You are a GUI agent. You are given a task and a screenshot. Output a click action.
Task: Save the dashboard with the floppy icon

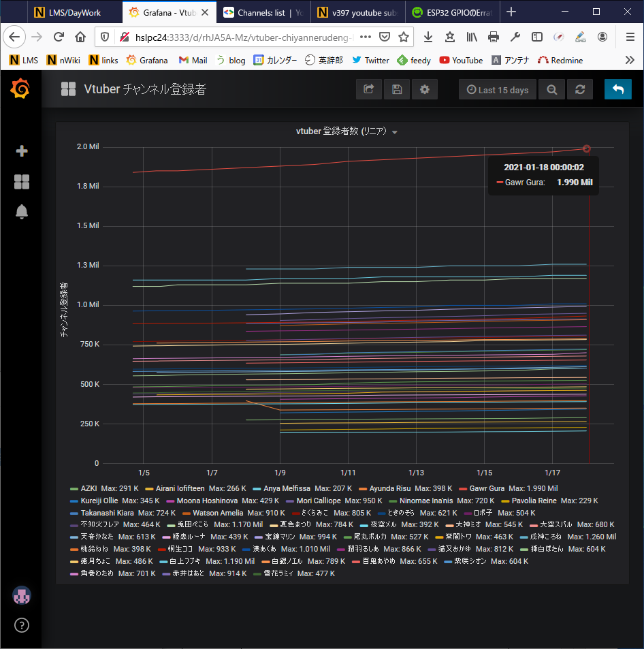point(396,89)
